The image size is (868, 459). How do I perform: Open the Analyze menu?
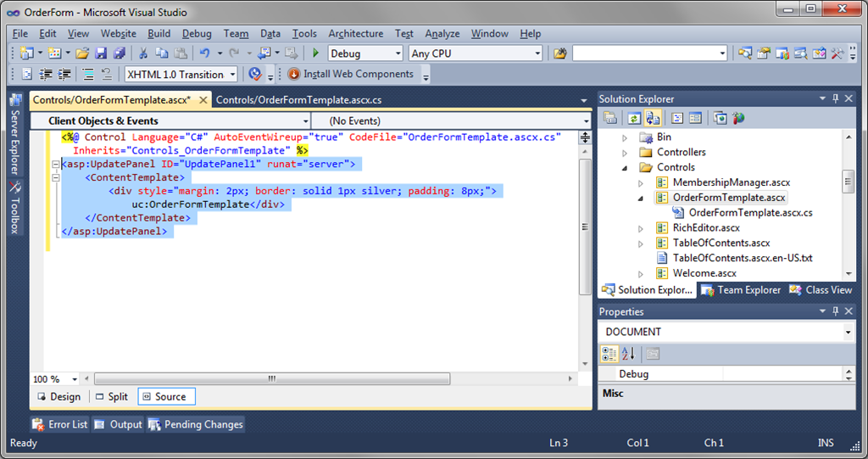click(x=442, y=33)
